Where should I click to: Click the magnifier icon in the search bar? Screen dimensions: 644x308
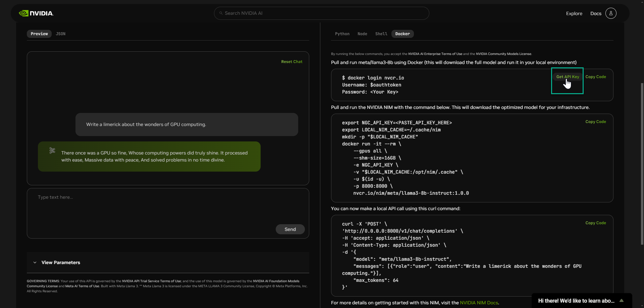[x=221, y=13]
